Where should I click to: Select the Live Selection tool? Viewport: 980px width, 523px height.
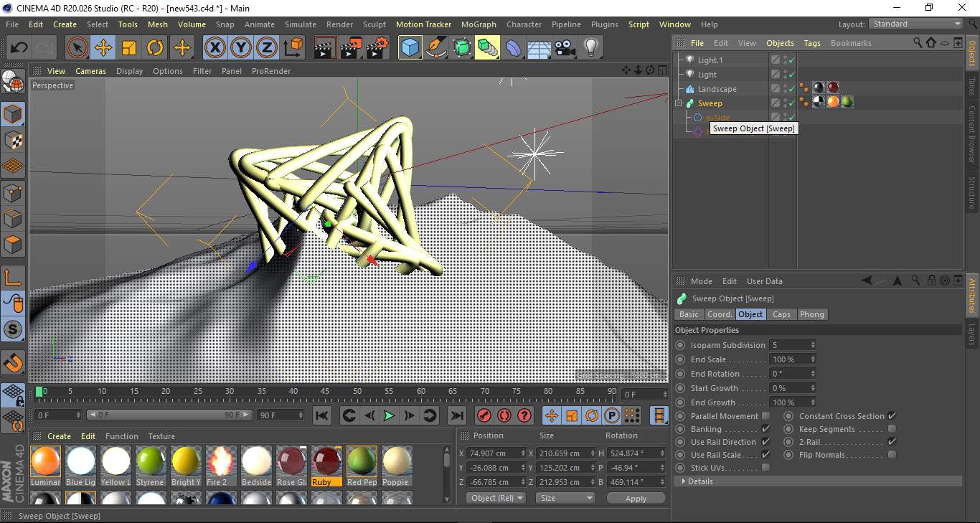77,48
